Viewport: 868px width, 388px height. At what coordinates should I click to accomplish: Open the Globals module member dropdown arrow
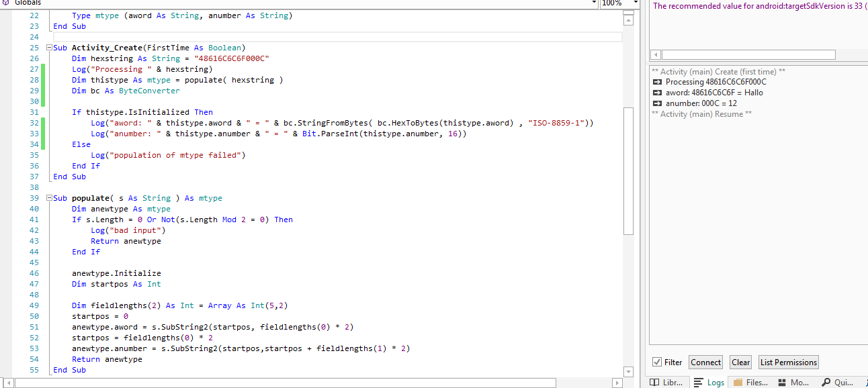pos(595,3)
